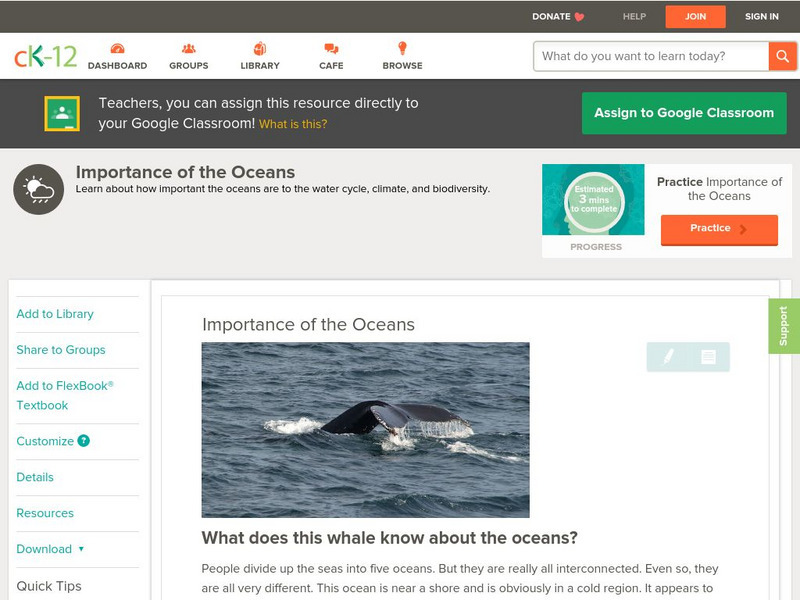The image size is (800, 600).
Task: Click the orange Practice button
Action: [719, 229]
